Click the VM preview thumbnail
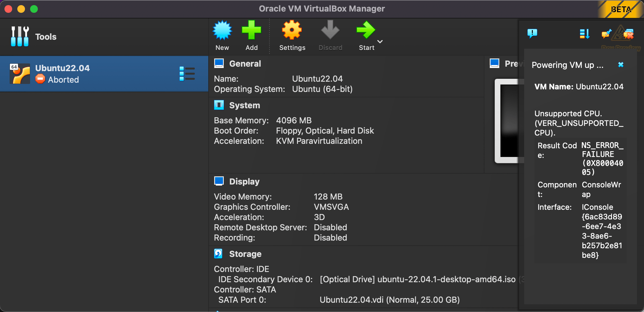 tap(509, 121)
